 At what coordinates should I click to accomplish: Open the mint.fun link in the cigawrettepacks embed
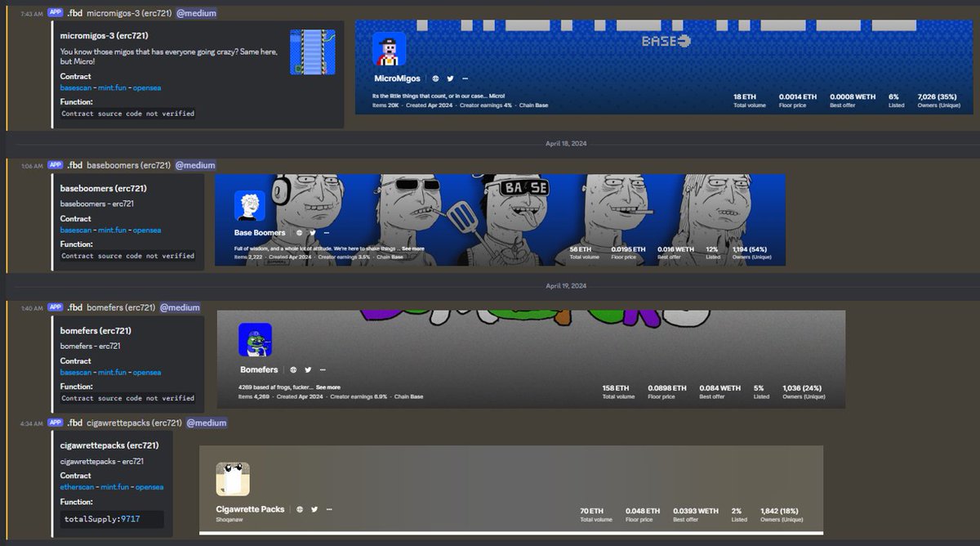[x=115, y=487]
